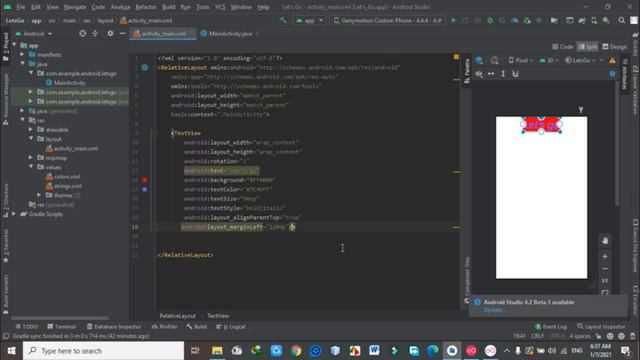The width and height of the screenshot is (640, 360).
Task: Open the Layout Inspector
Action: click(x=601, y=327)
